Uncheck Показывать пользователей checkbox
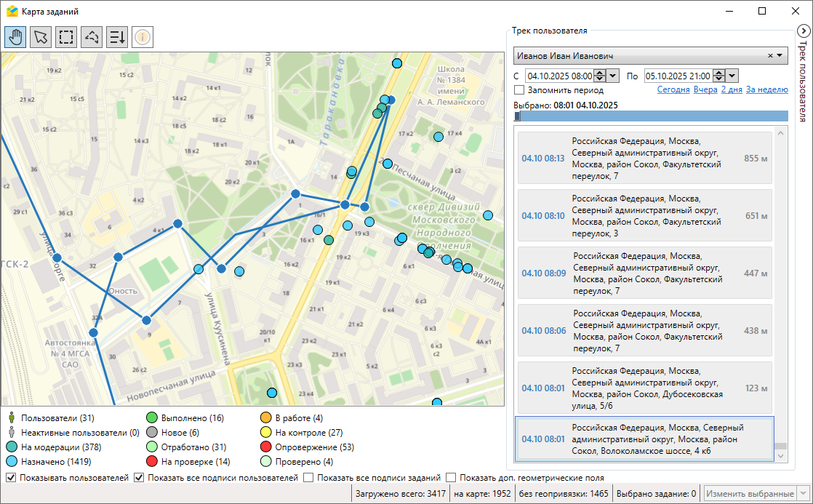The width and height of the screenshot is (813, 504). tap(11, 478)
